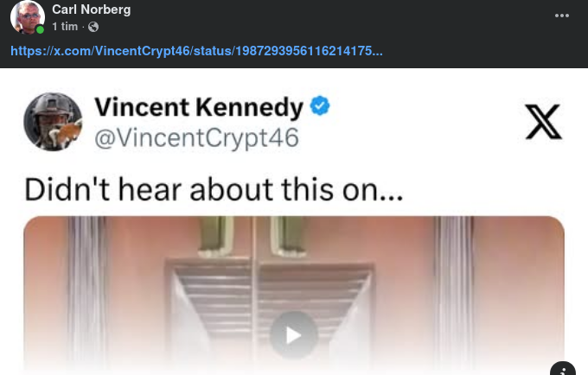Click the right louvered shutter above play button
The image size is (588, 375).
315,292
